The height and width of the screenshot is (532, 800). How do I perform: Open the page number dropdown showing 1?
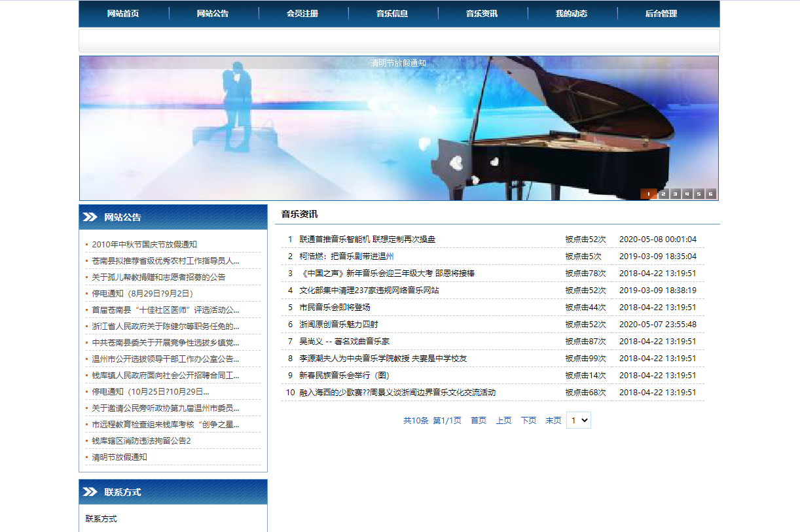tap(578, 420)
